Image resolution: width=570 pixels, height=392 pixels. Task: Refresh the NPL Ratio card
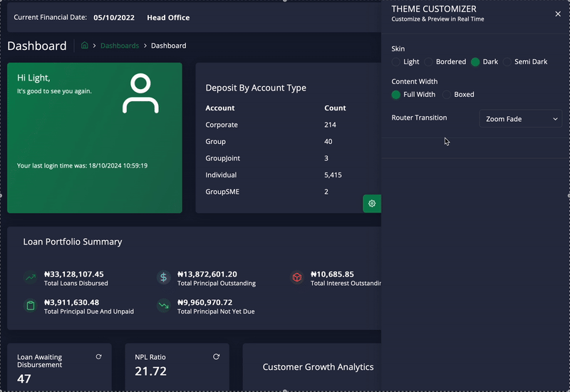tap(216, 356)
